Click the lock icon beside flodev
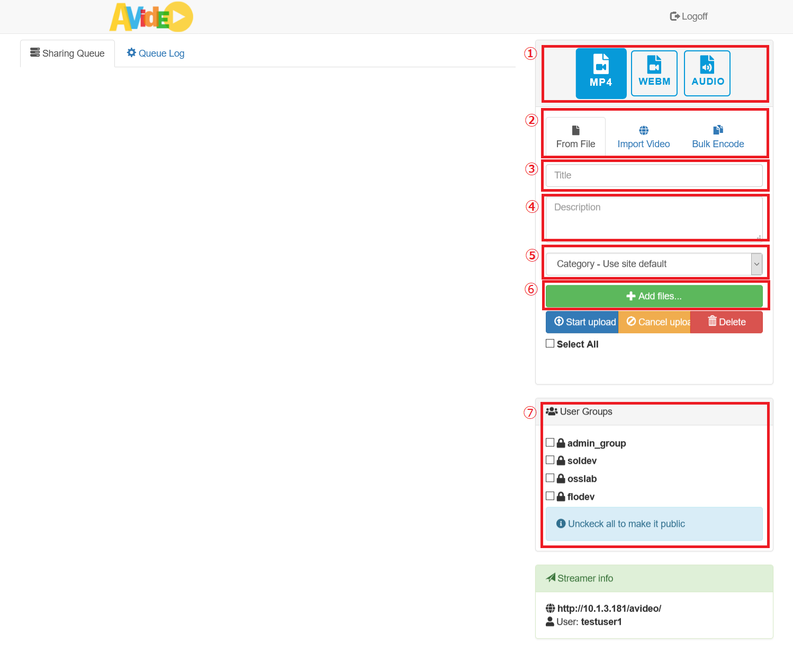The height and width of the screenshot is (672, 793). tap(561, 496)
